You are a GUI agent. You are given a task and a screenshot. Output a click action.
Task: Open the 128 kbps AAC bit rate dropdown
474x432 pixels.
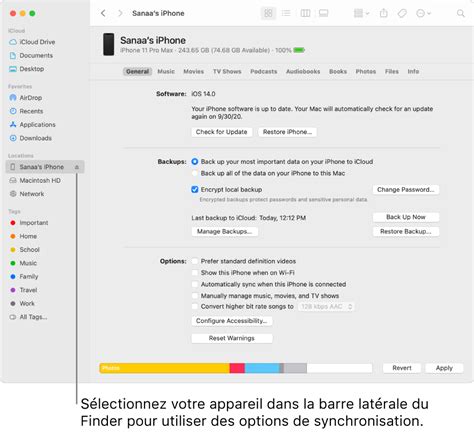(326, 307)
